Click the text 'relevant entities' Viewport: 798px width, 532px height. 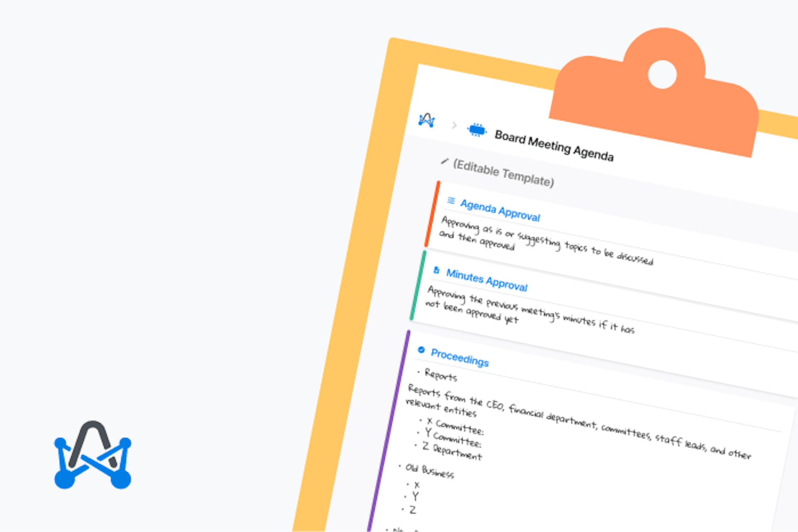pos(441,408)
